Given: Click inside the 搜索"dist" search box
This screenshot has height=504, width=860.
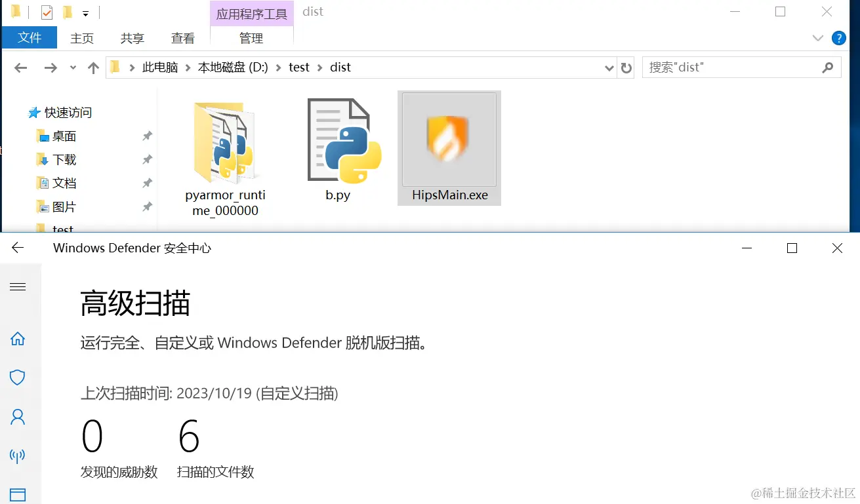Looking at the screenshot, I should (x=722, y=67).
